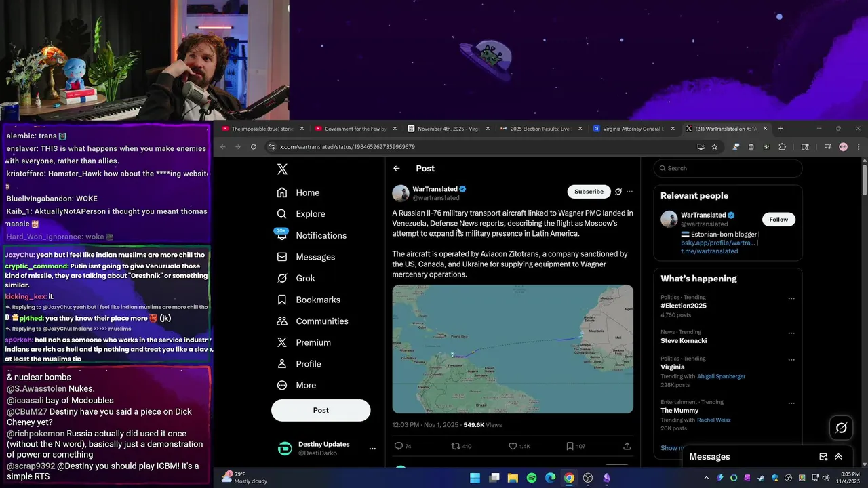Click the big Post compose button
This screenshot has height=488, width=868.
pyautogui.click(x=321, y=410)
